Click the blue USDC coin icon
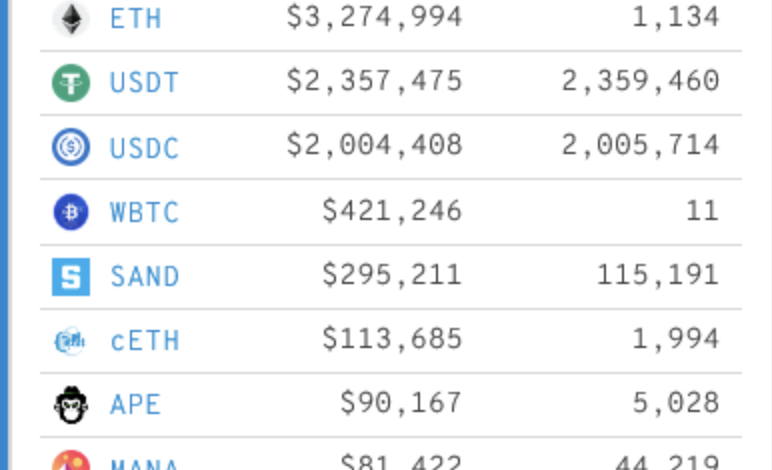Screen dimensions: 772x470 pos(71,148)
